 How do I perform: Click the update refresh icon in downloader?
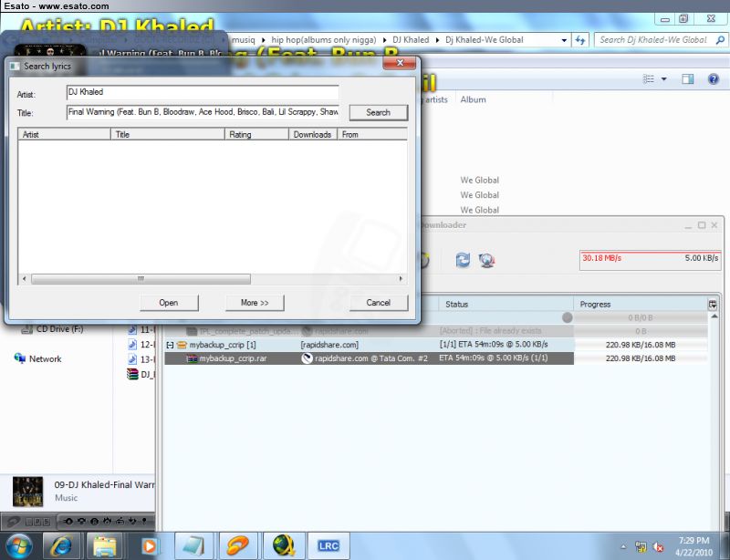click(463, 261)
